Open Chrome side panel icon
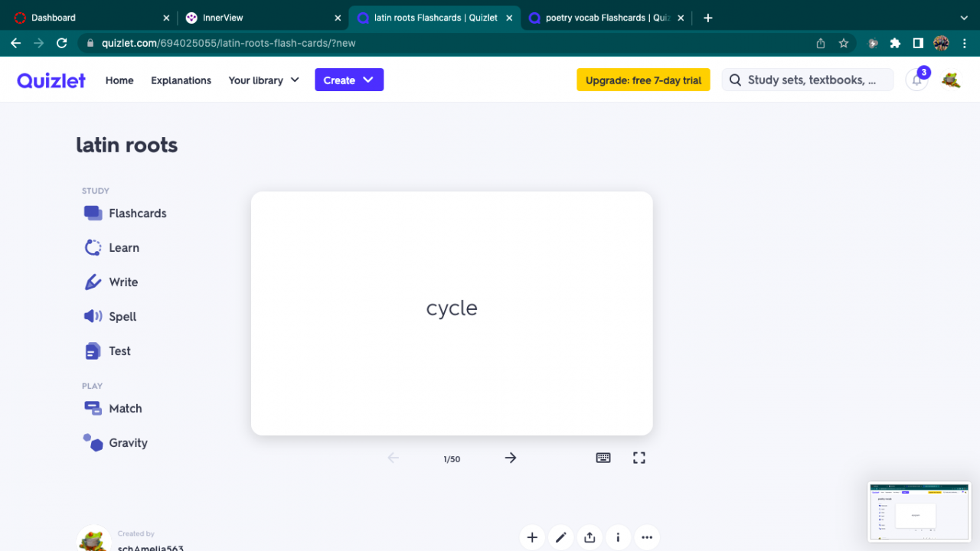Screen dimensions: 980x551 [918, 44]
